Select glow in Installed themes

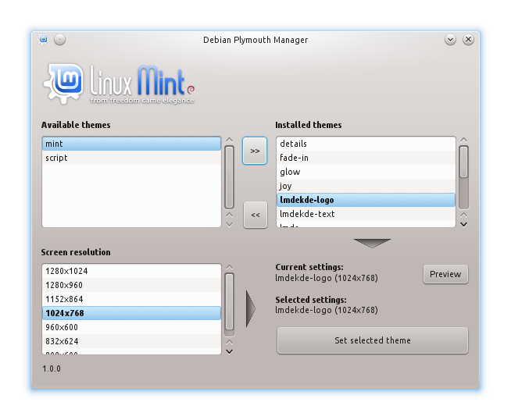tap(366, 172)
